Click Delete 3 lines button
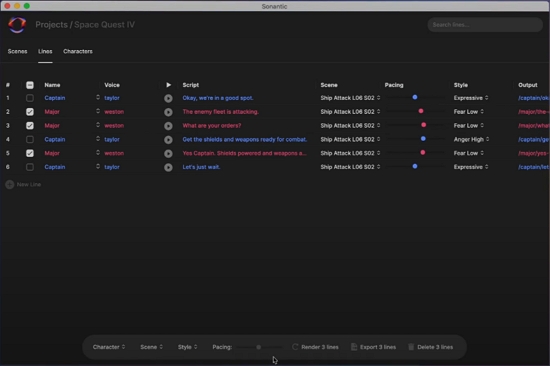Image resolution: width=550 pixels, height=366 pixels. click(430, 347)
